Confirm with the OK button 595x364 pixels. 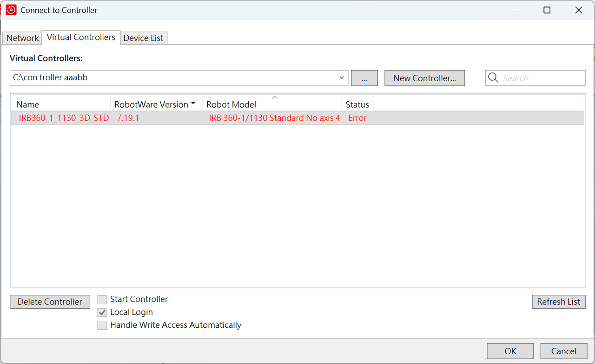click(x=510, y=351)
